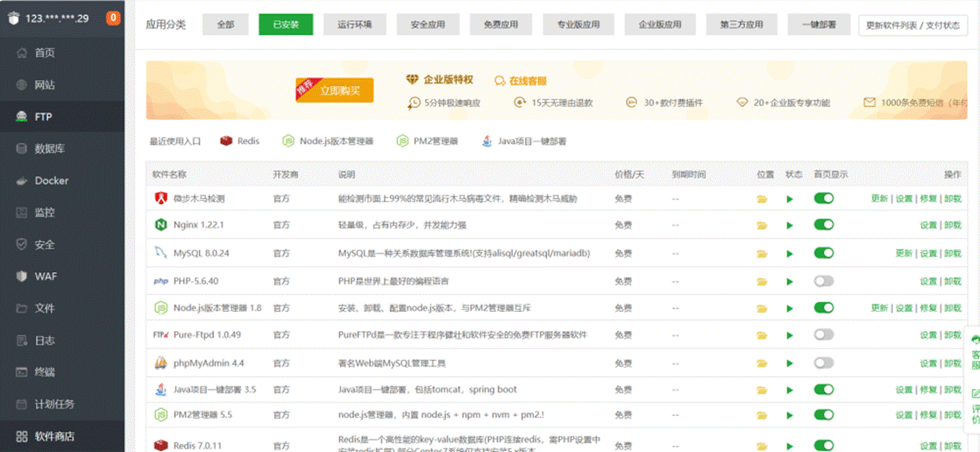Click the MySQL logo icon in list
980x452 pixels.
[161, 254]
